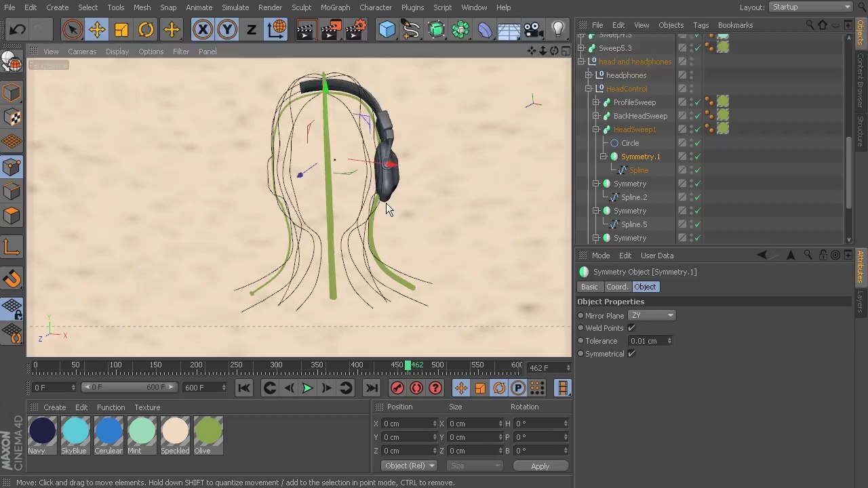868x488 pixels.
Task: Expand the Sweep5.3 tree node
Action: point(581,48)
